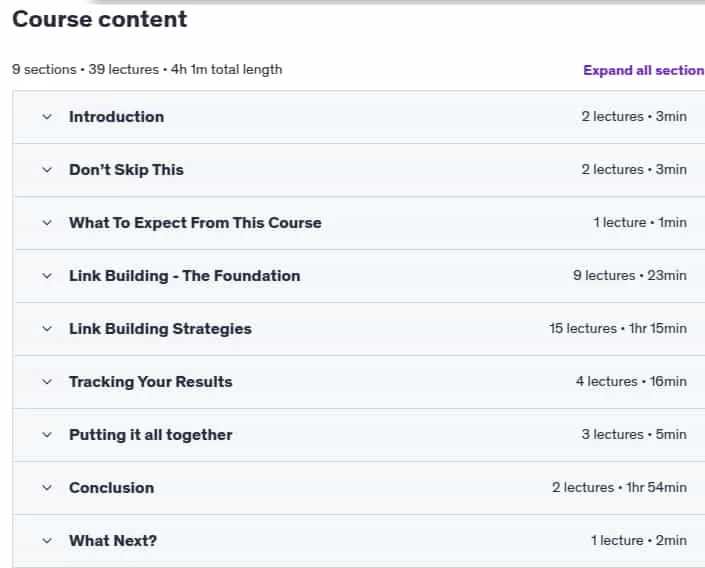Expand the Introduction section chevron
This screenshot has width=705, height=568.
coord(47,117)
